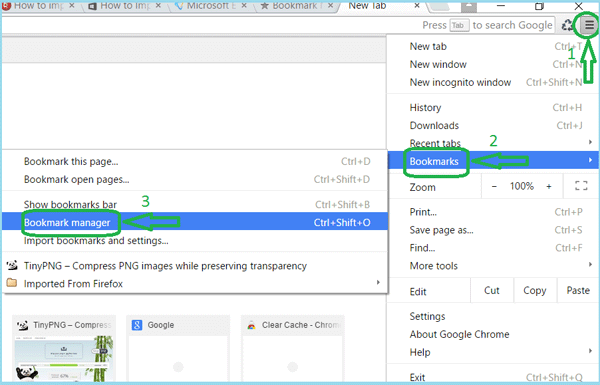600x385 pixels.
Task: Select Exit from the menu
Action: pyautogui.click(x=491, y=377)
